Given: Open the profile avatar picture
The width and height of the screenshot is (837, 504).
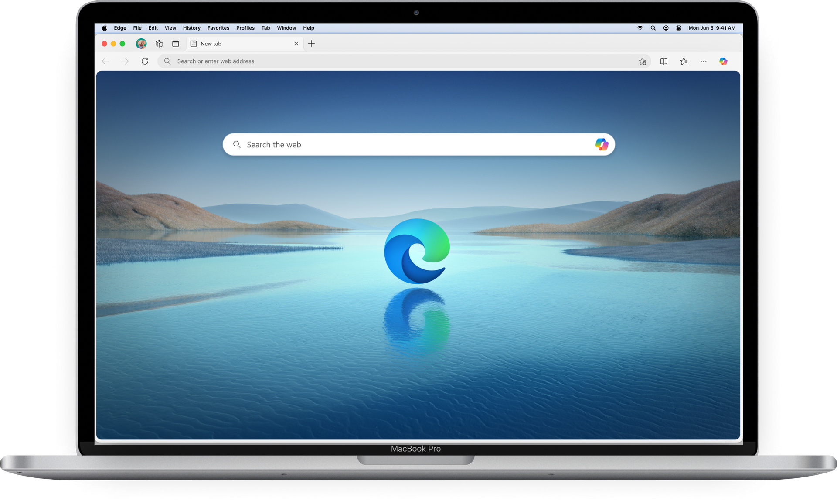Looking at the screenshot, I should (141, 44).
